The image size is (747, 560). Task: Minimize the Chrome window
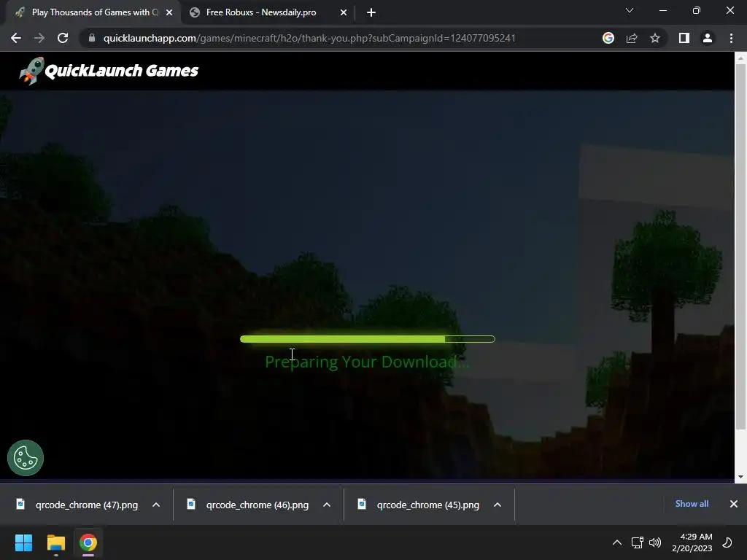(662, 10)
